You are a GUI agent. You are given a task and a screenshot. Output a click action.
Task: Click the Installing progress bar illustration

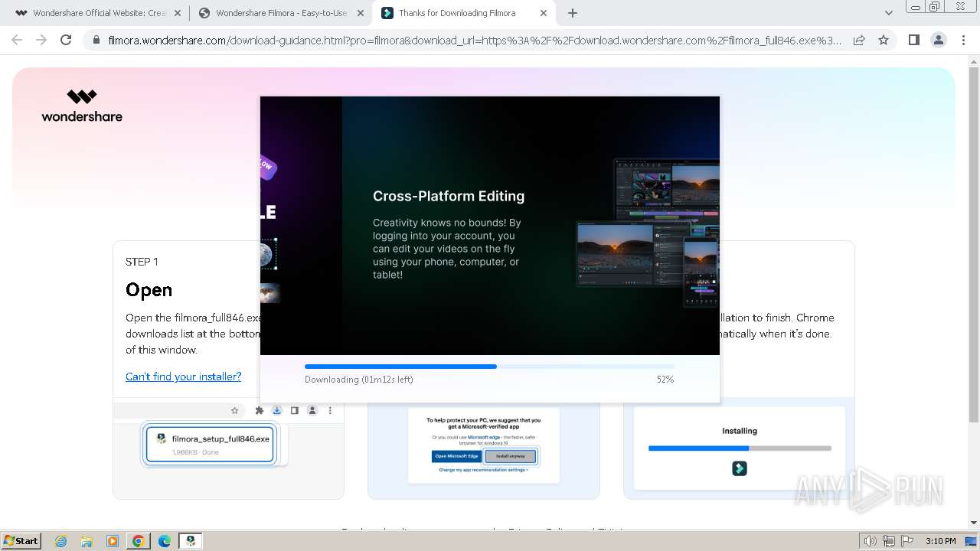click(x=740, y=448)
